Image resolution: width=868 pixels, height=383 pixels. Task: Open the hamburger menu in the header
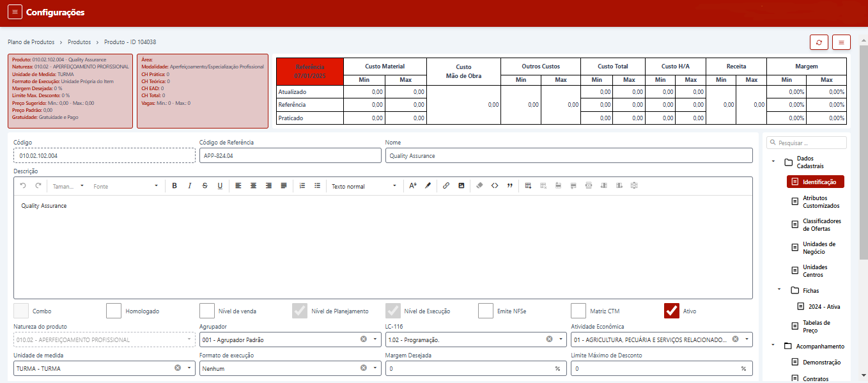15,12
